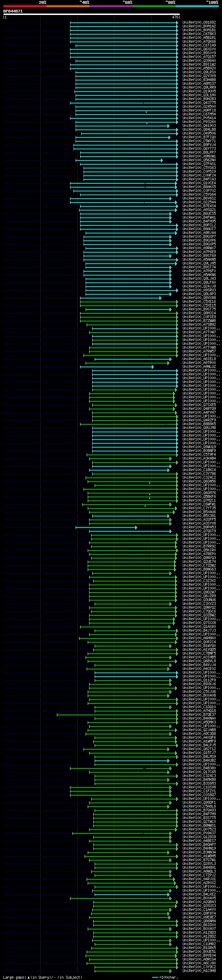Select label UniRef100_C5XE16
The width and height of the screenshot is (222, 980).
[199, 302]
